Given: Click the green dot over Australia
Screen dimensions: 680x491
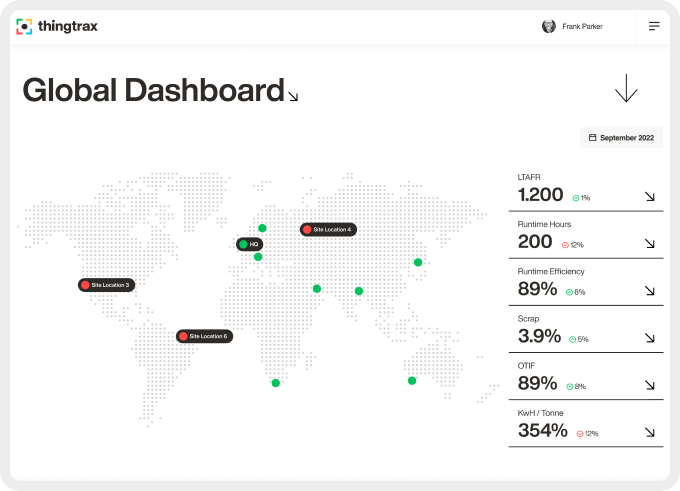Looking at the screenshot, I should (x=411, y=380).
